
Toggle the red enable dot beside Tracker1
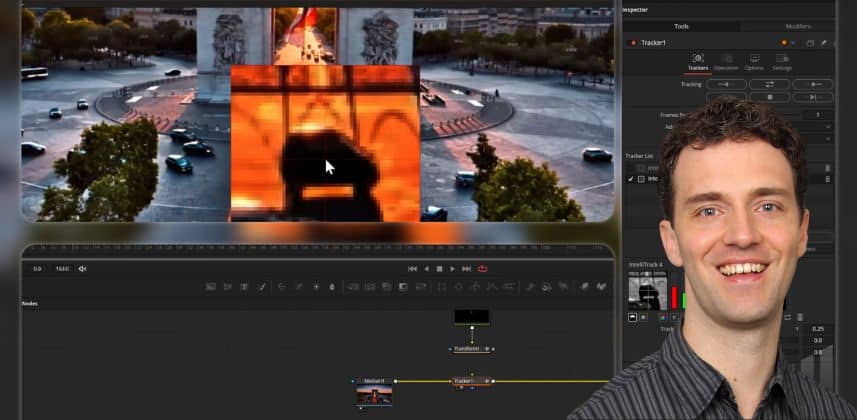click(634, 43)
